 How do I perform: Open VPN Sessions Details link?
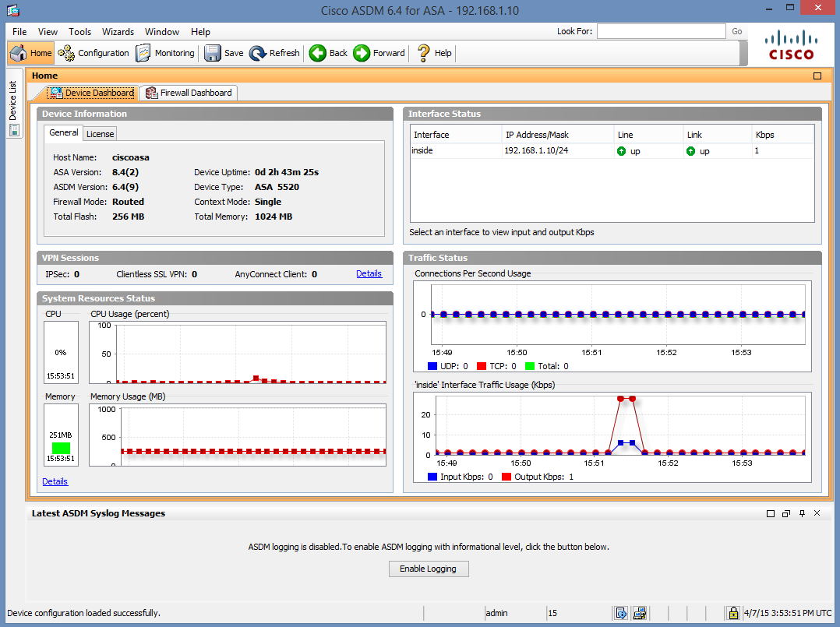[369, 273]
